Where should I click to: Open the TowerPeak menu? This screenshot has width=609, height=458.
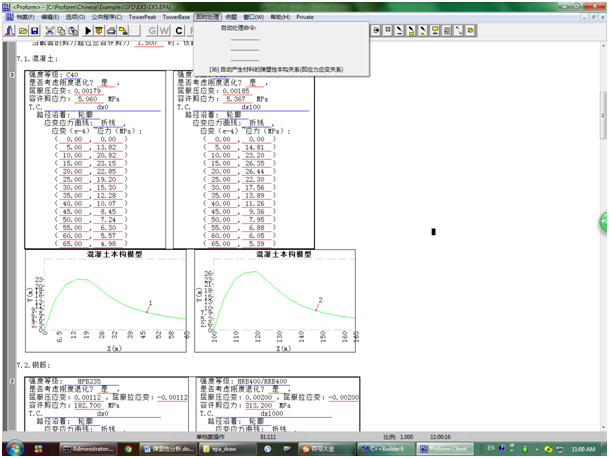coord(142,17)
